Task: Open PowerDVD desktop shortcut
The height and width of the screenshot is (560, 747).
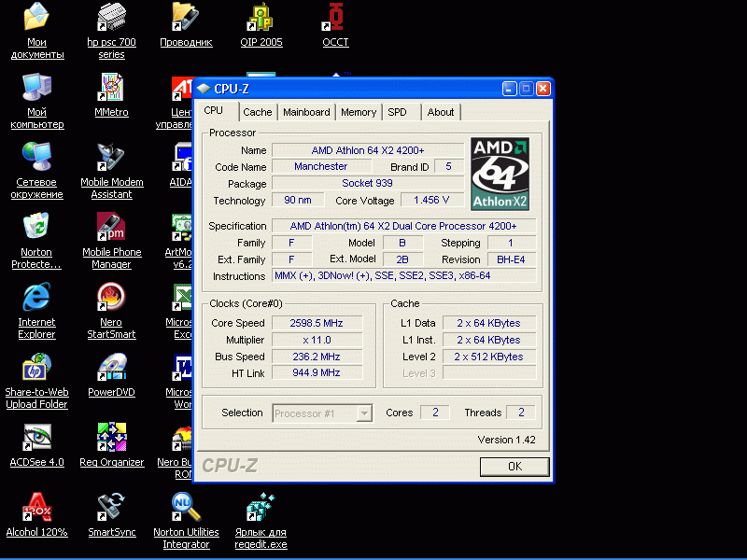Action: tap(111, 367)
